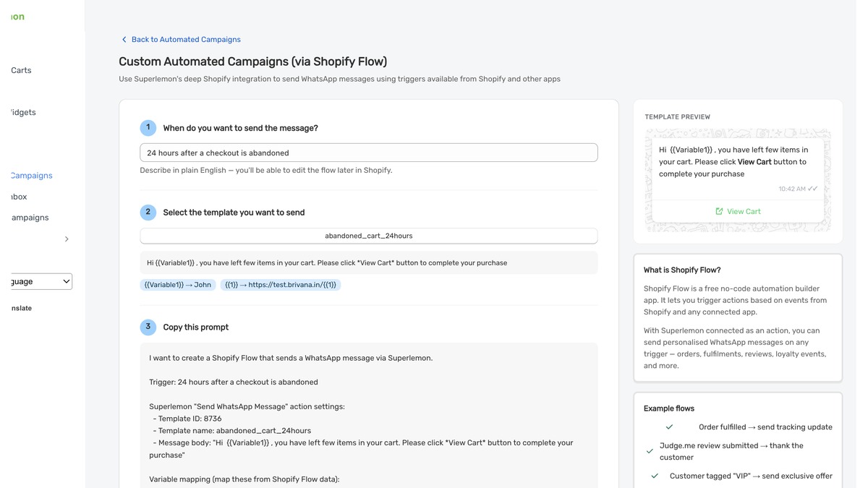Click the checkmark beside Customer tagged VIP flow
Image resolution: width=868 pixels, height=488 pixels.
pos(655,476)
